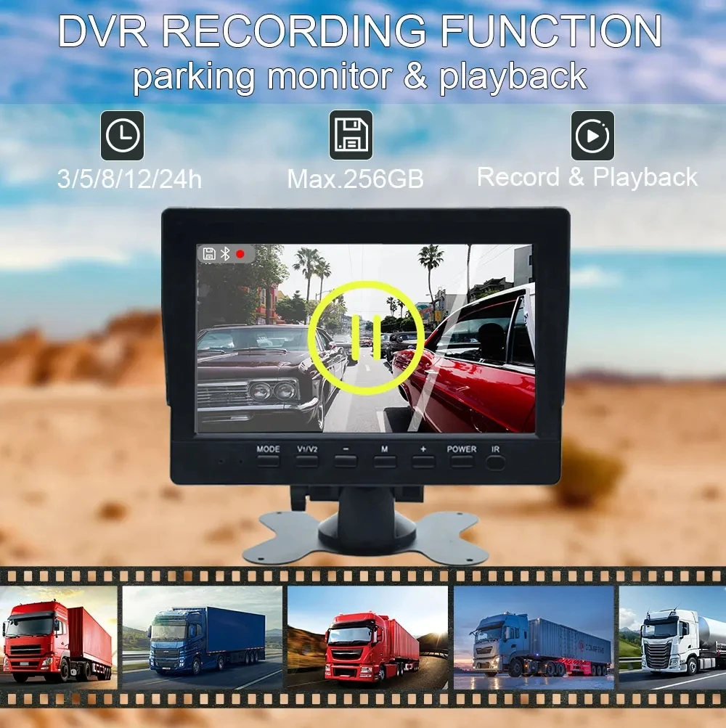The image size is (726, 728).
Task: Click the record and playback icon
Action: coord(592,136)
